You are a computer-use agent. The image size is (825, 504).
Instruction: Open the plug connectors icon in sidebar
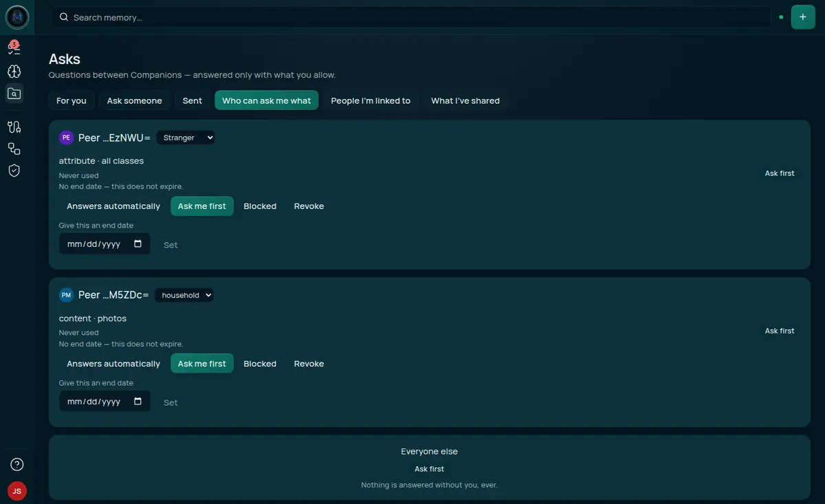click(x=14, y=127)
